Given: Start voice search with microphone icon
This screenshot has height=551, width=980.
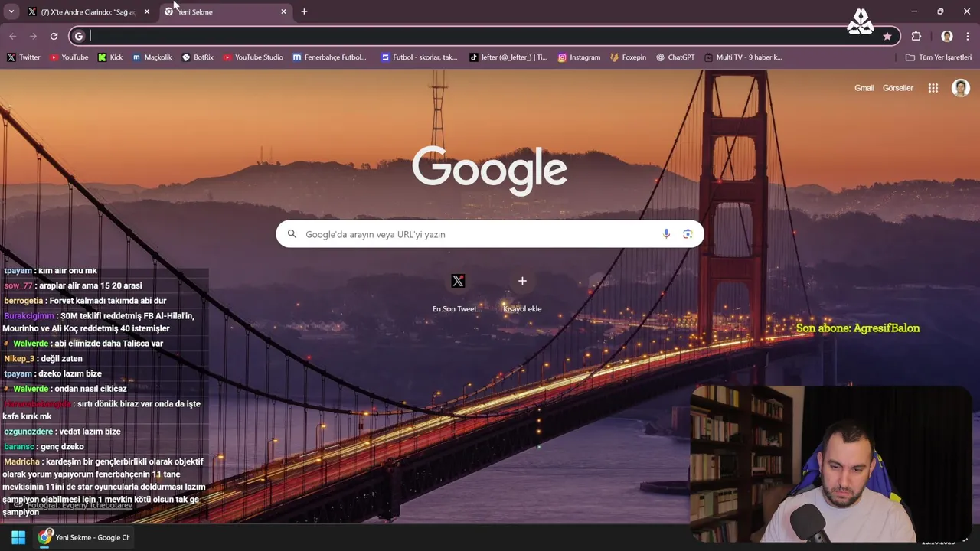Looking at the screenshot, I should [x=666, y=234].
